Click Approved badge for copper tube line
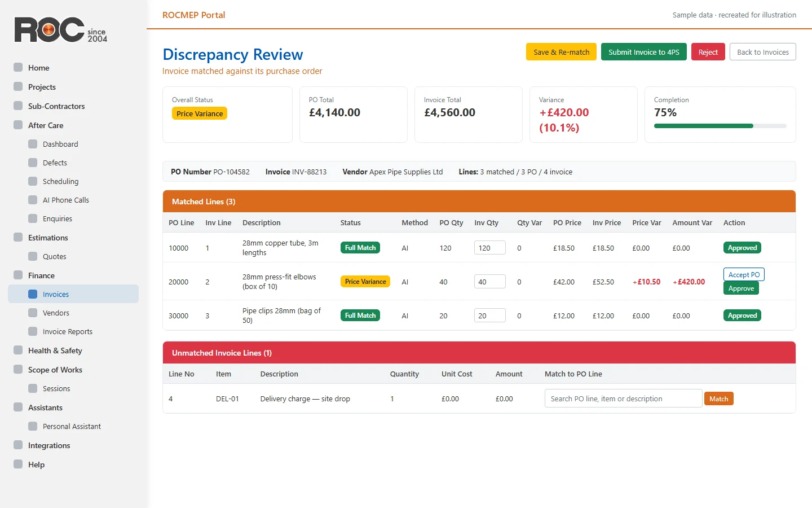 tap(742, 248)
